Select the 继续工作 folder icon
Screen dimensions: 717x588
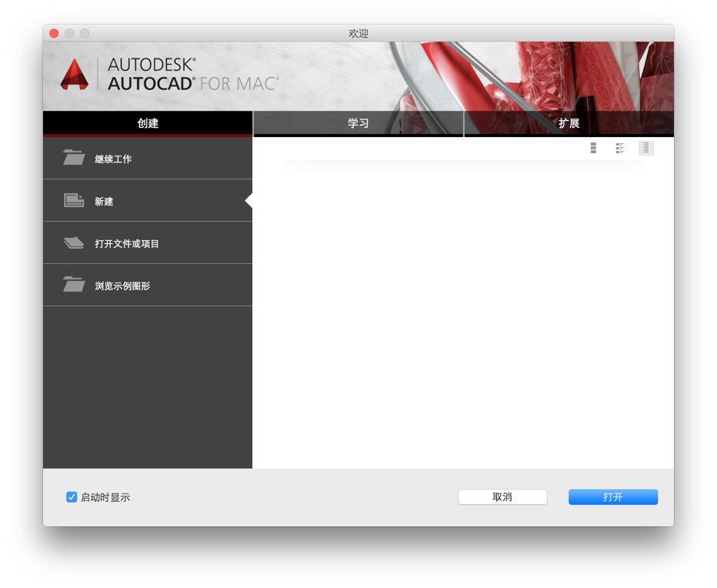click(x=74, y=158)
